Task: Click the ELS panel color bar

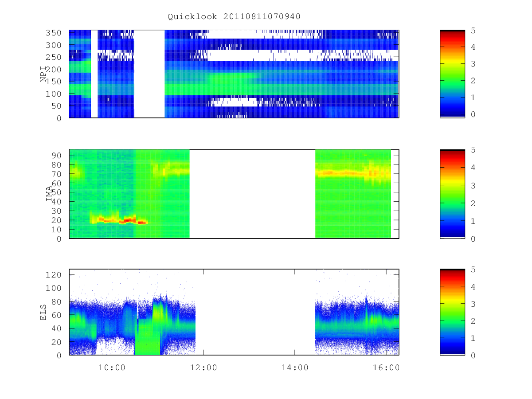Action: click(x=452, y=312)
